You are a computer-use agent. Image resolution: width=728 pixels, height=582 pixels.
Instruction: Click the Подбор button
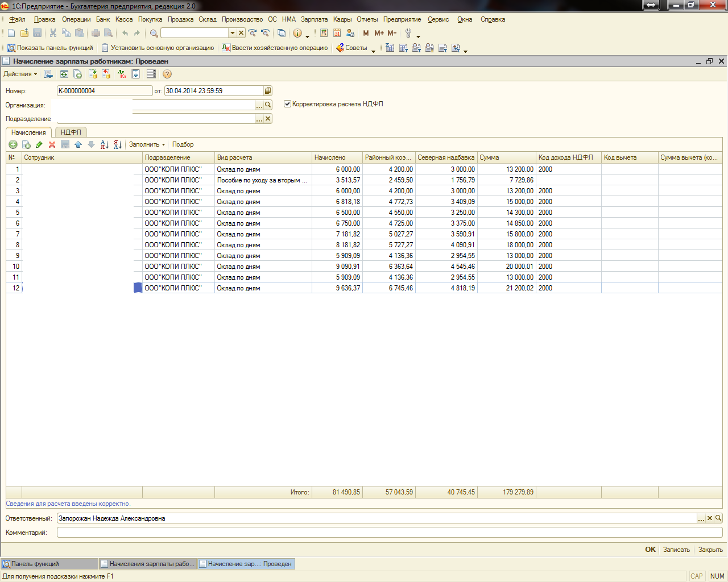click(x=183, y=144)
